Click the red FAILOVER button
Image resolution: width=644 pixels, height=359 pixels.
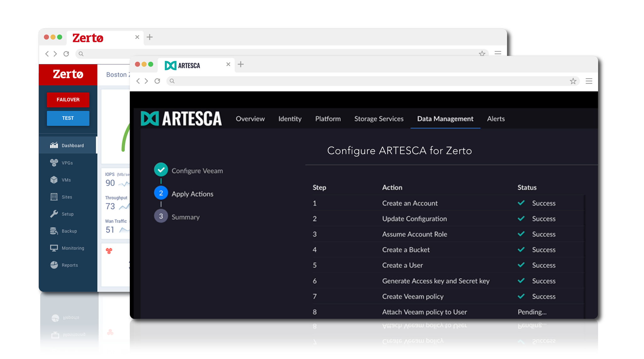pyautogui.click(x=68, y=100)
